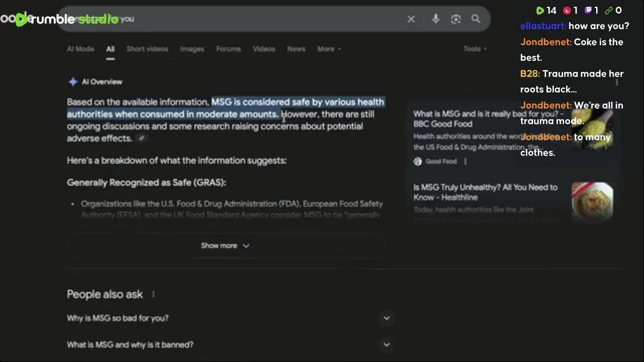Switch to Images tab
644x362 pixels.
point(192,49)
